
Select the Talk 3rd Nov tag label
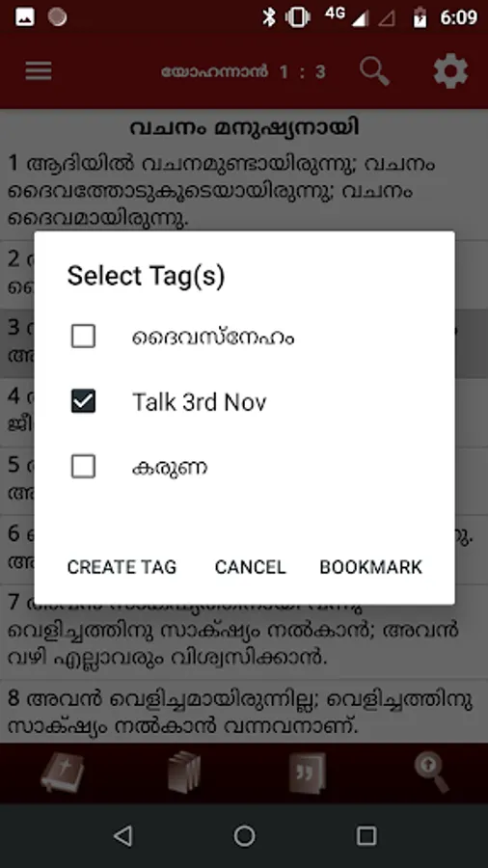coord(200,402)
